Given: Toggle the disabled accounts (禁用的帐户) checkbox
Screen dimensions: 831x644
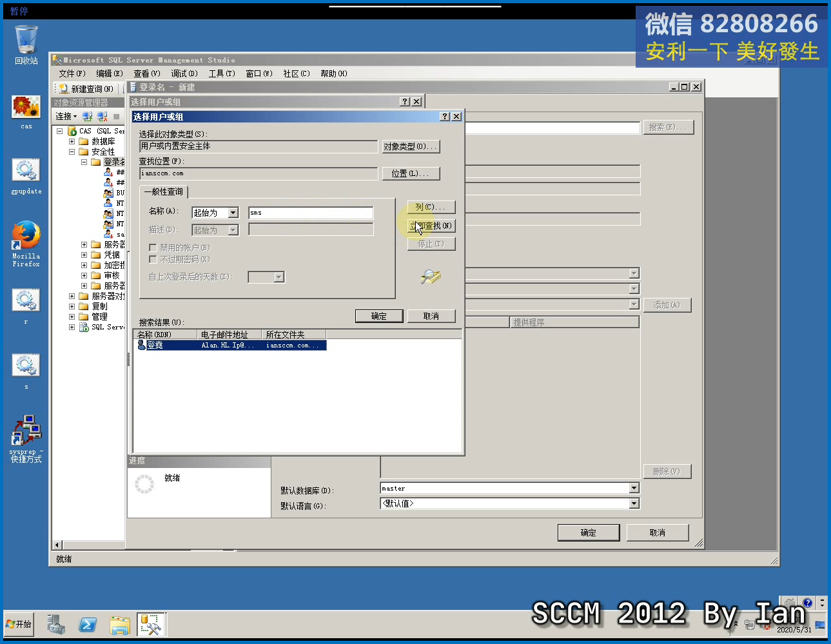Looking at the screenshot, I should (153, 248).
